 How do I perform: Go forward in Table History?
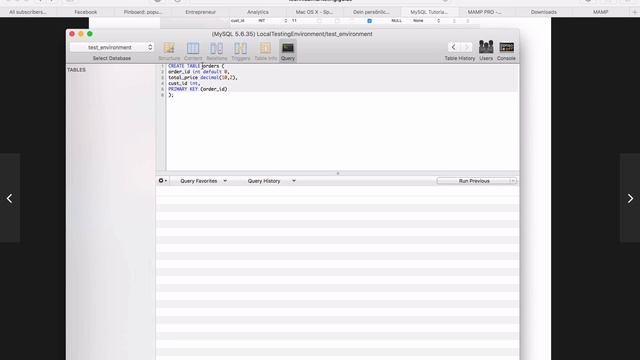pos(467,47)
